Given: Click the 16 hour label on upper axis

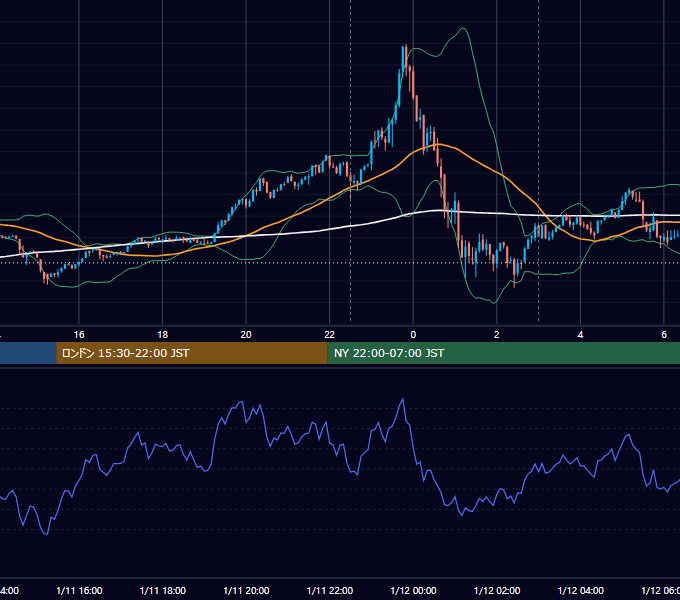Looking at the screenshot, I should 79,335.
